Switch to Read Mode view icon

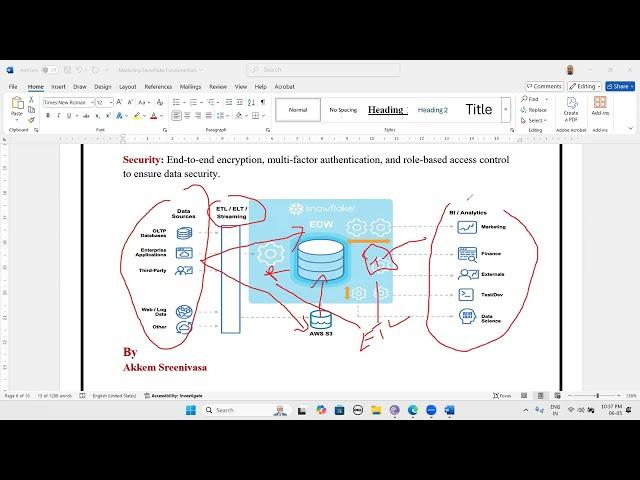point(524,396)
